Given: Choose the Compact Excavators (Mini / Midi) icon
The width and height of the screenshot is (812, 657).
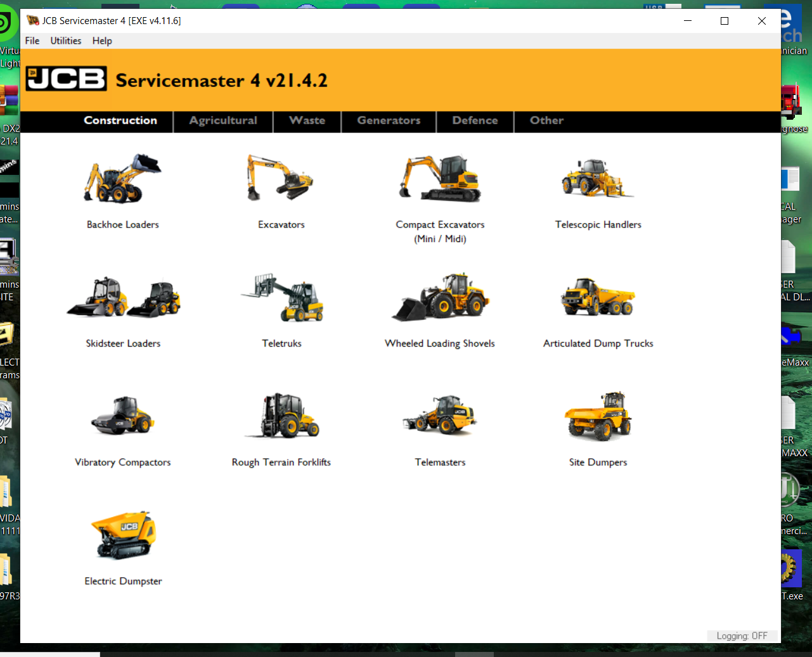Looking at the screenshot, I should coord(440,179).
